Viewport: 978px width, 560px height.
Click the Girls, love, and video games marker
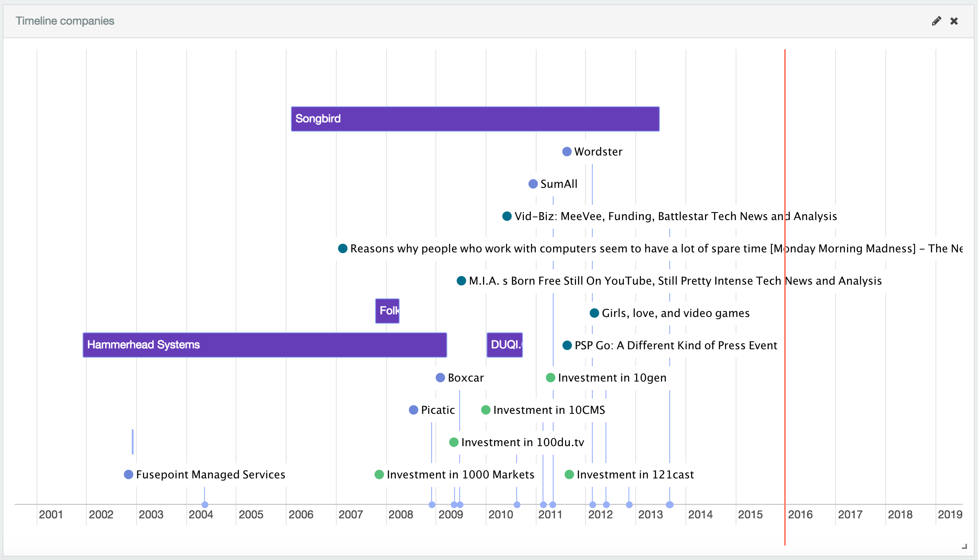[x=594, y=313]
